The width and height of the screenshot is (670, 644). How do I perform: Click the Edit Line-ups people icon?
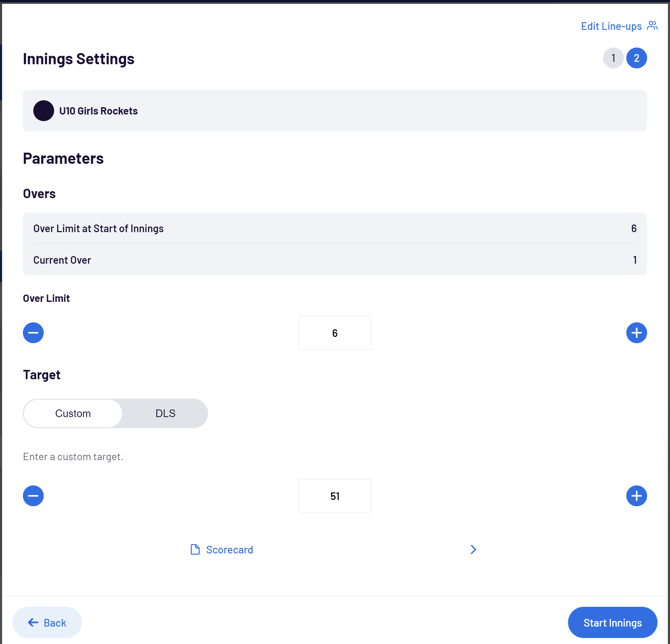click(652, 26)
